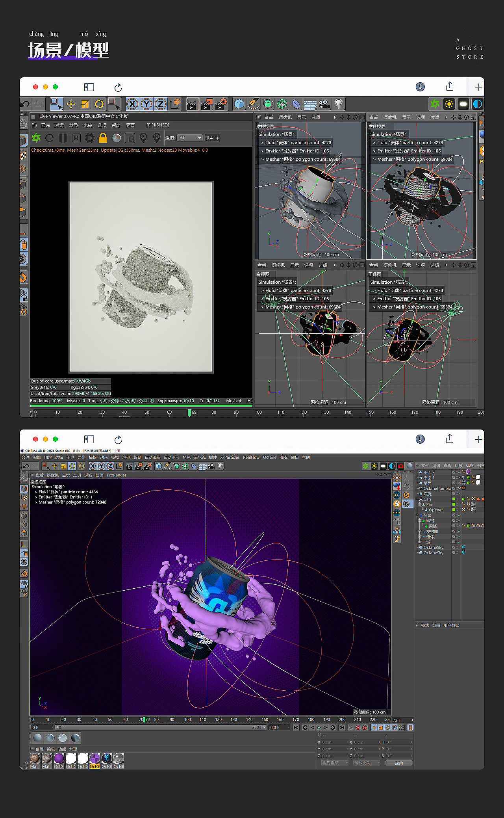504x818 pixels.
Task: Toggle the red X enable mark for 平面.1
Action: coord(459,478)
